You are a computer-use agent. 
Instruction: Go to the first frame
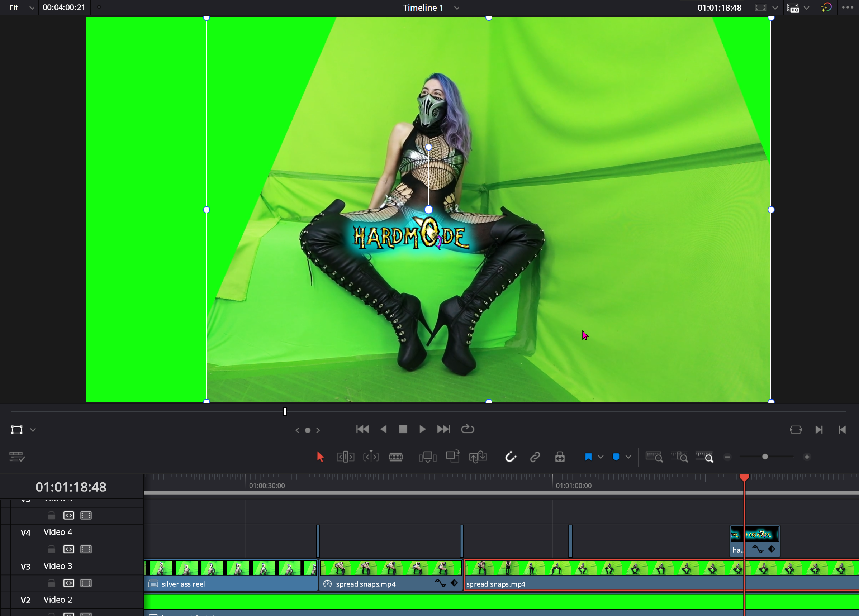(362, 429)
